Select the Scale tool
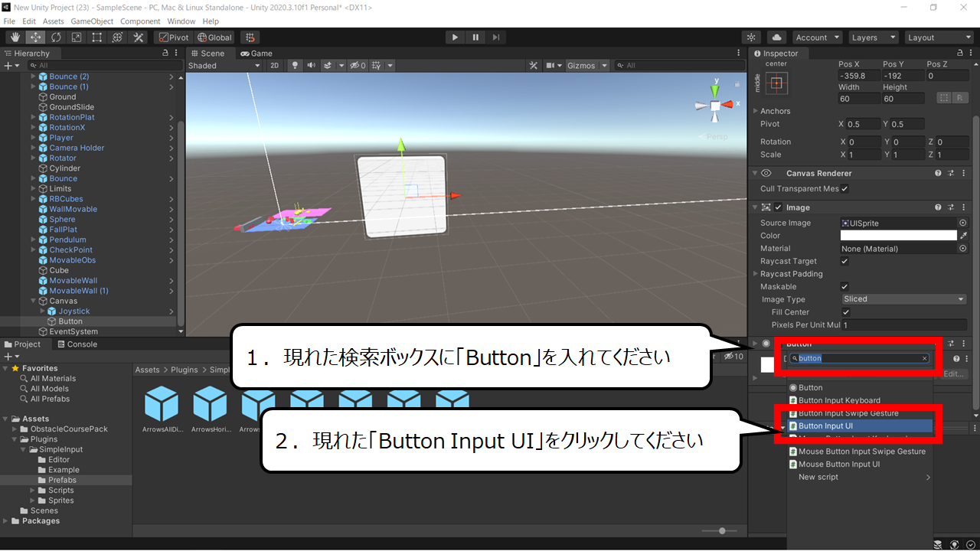 [x=77, y=37]
